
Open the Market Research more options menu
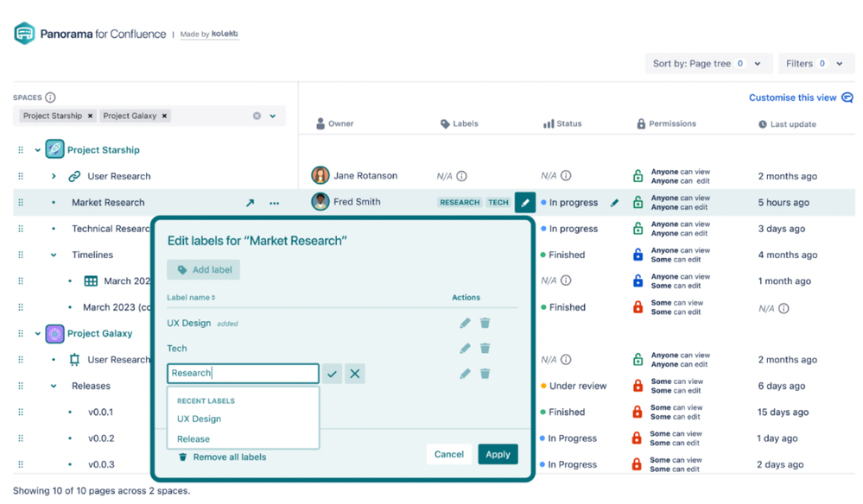pyautogui.click(x=274, y=204)
